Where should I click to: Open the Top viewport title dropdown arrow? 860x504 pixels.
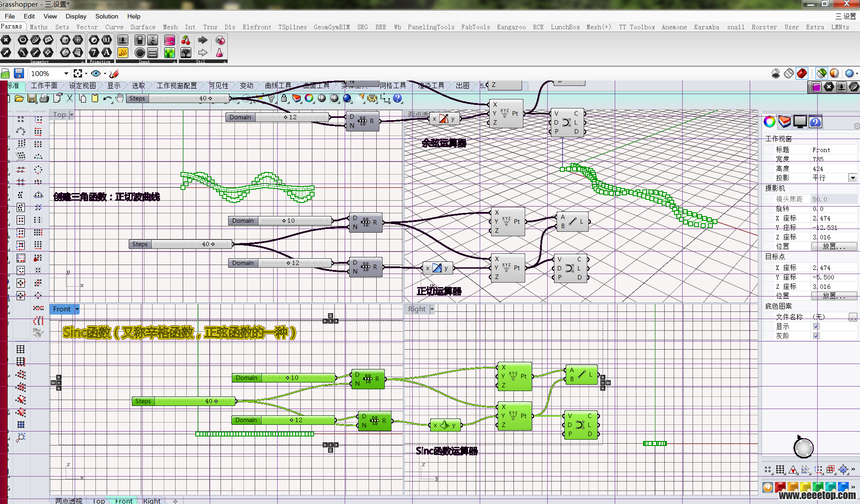click(x=71, y=115)
